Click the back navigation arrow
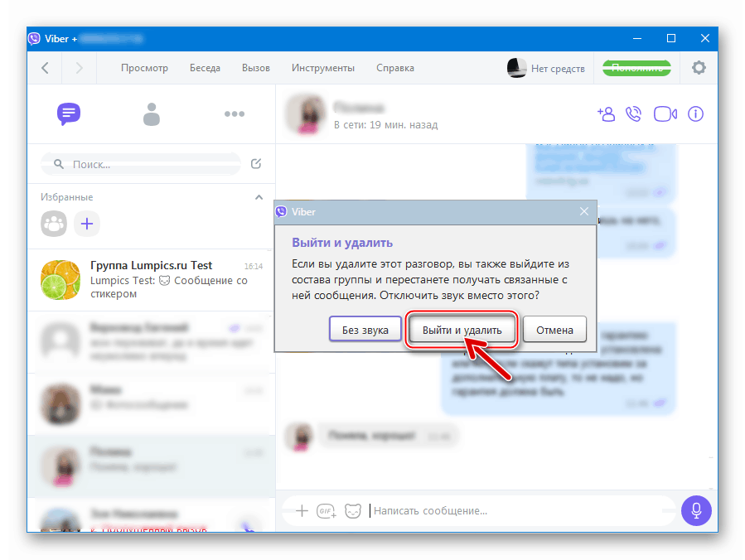The width and height of the screenshot is (745, 560). (44, 68)
